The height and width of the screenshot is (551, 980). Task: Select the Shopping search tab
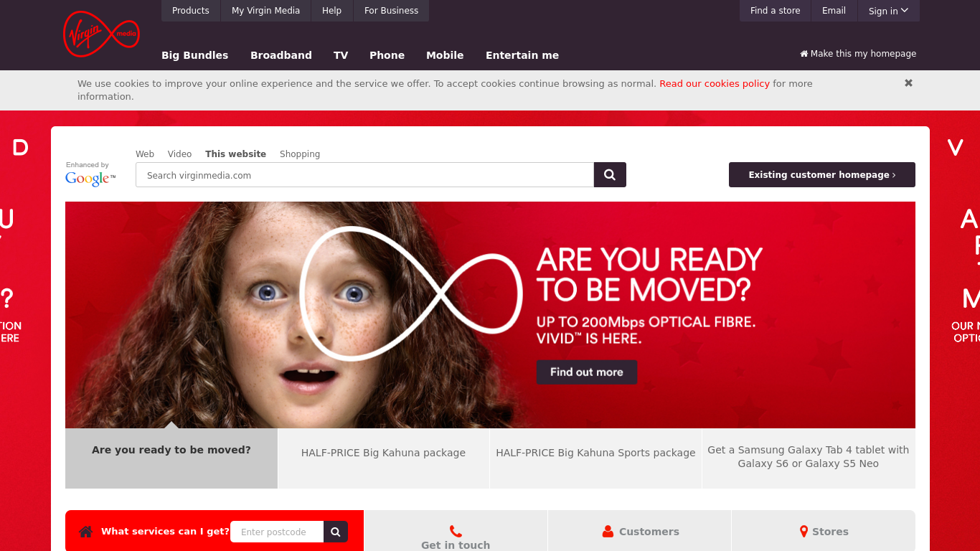pyautogui.click(x=300, y=154)
